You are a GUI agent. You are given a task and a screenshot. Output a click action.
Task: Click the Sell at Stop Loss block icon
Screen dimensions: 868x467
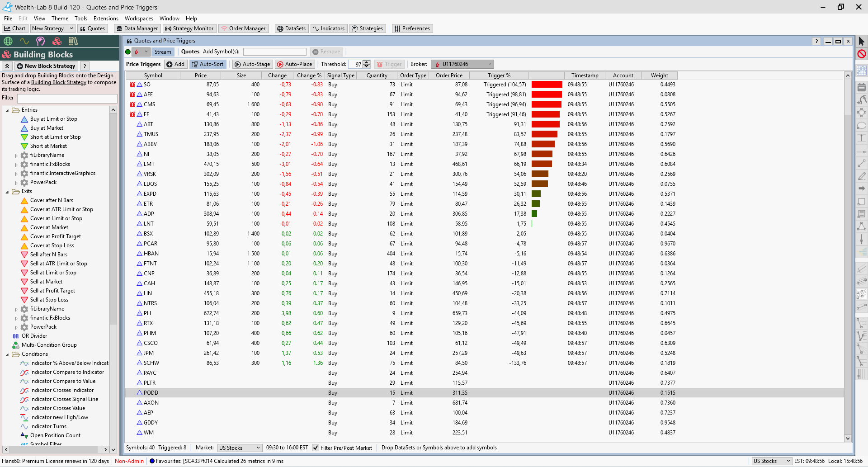pyautogui.click(x=24, y=300)
